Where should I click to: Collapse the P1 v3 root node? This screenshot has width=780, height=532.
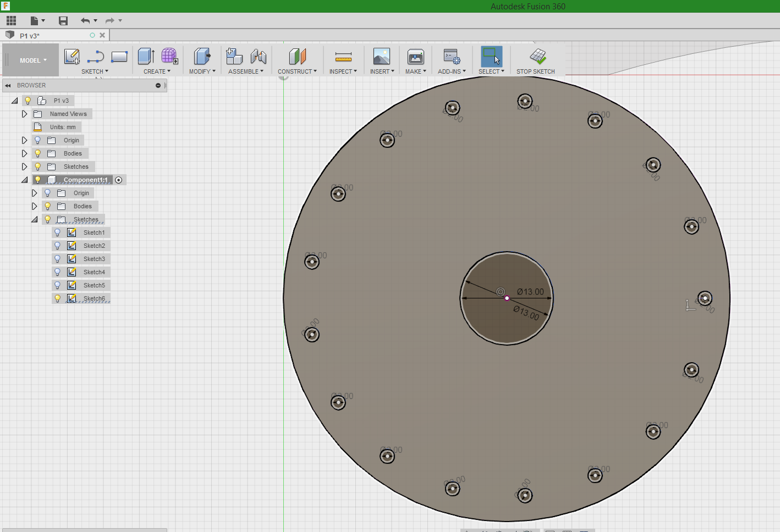coord(15,101)
